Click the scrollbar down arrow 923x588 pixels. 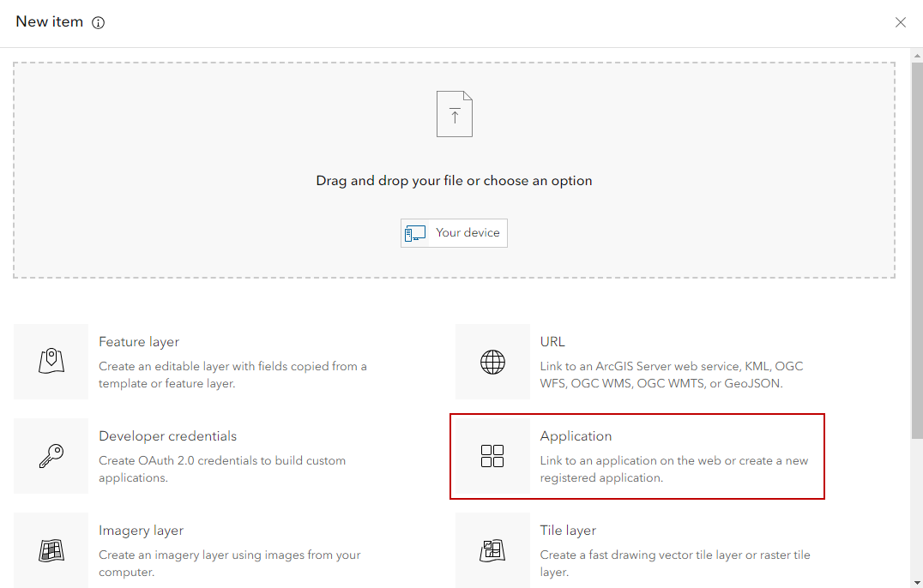click(x=916, y=582)
